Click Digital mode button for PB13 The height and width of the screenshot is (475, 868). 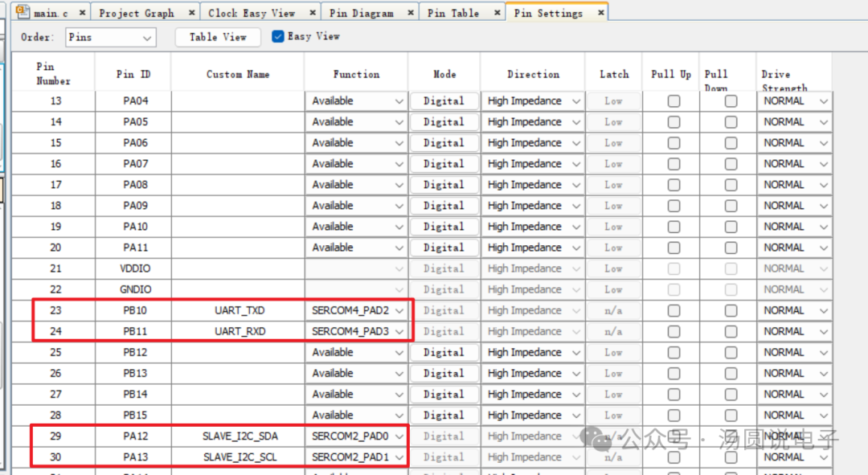click(444, 374)
